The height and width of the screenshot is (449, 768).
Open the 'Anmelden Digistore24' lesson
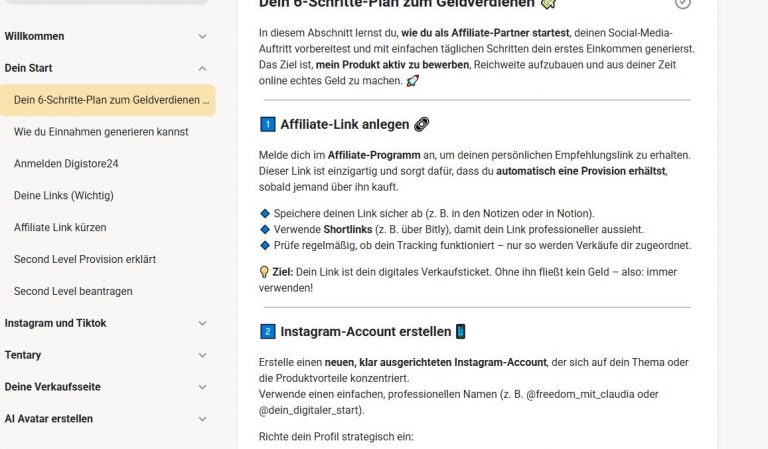click(x=66, y=164)
